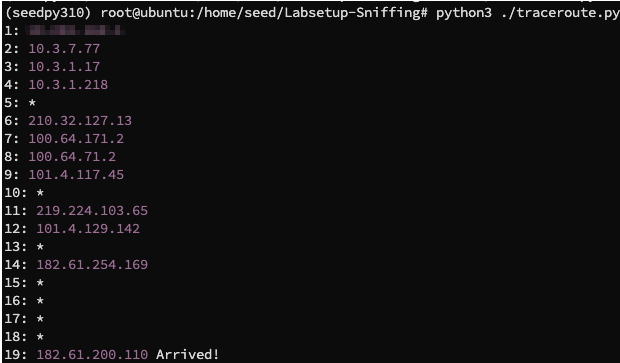Select hop 7 address 100.64.171.2
Image resolution: width=620 pixels, height=363 pixels.
(x=76, y=139)
